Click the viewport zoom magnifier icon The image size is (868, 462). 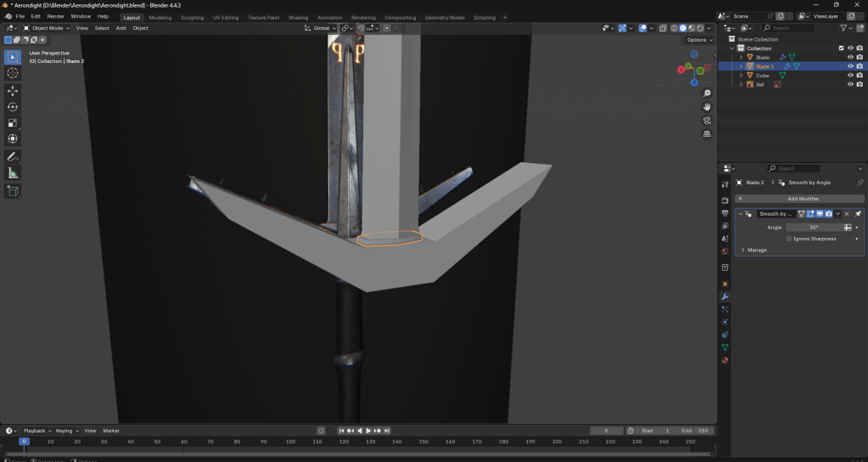(x=707, y=93)
